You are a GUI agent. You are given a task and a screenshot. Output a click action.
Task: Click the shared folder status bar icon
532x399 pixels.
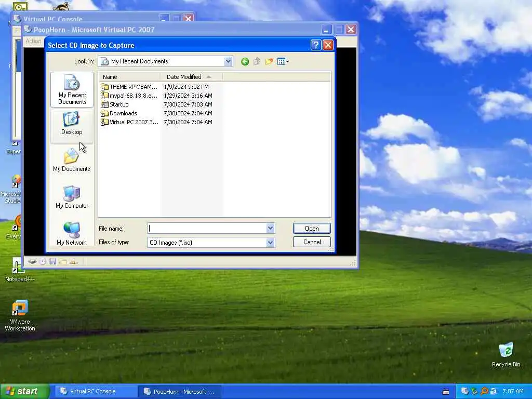coord(63,261)
